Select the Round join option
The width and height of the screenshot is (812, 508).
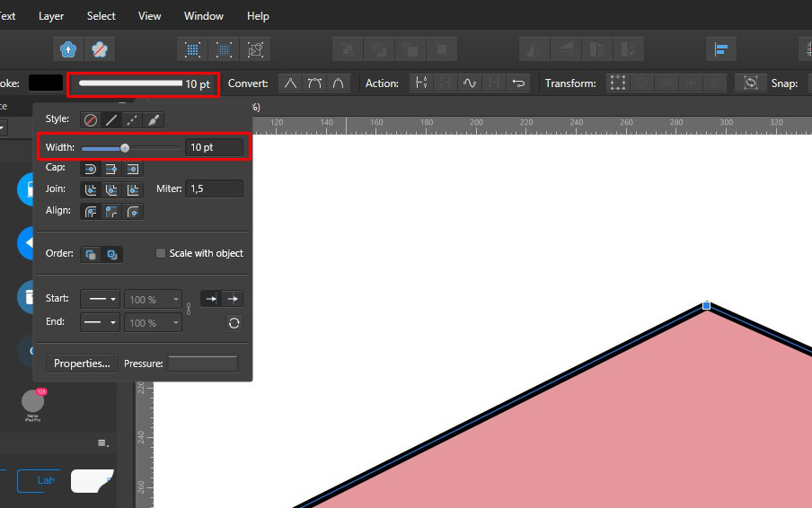90,190
